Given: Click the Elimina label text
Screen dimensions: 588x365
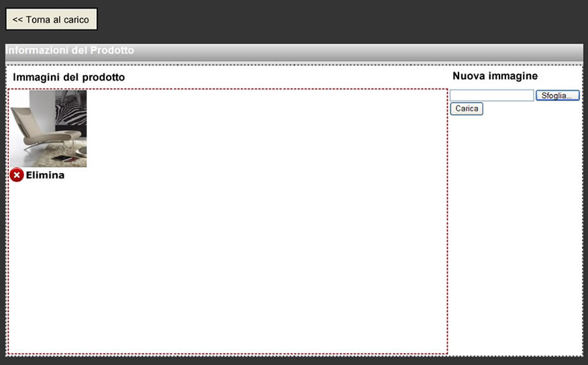Looking at the screenshot, I should click(45, 175).
